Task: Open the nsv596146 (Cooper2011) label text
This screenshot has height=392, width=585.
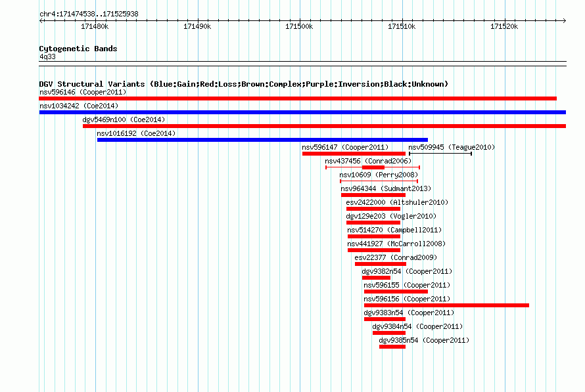Action: 83,92
